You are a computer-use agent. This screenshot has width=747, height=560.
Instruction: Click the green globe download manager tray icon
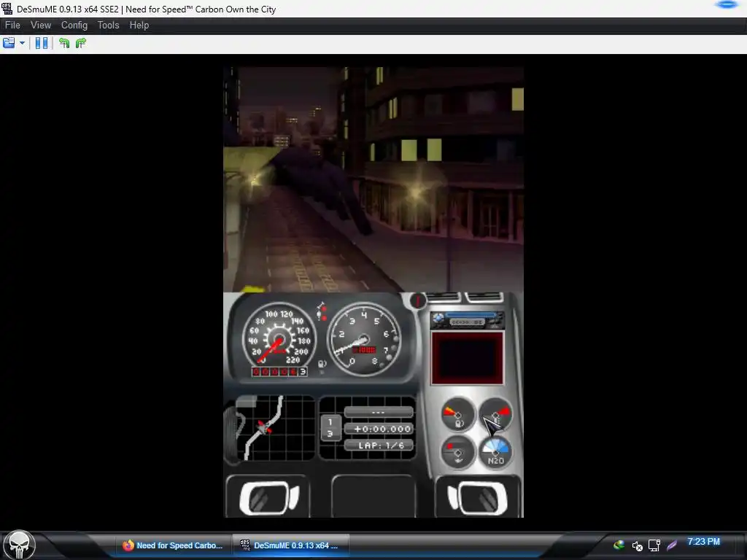619,545
